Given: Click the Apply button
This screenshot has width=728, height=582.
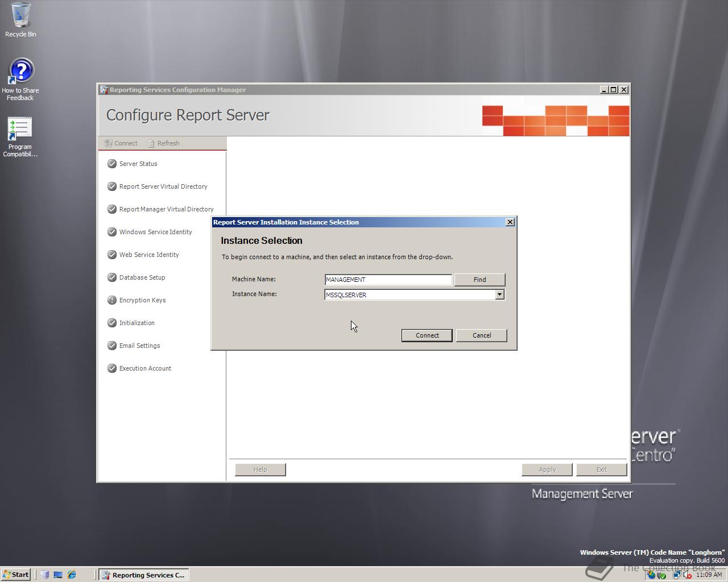Looking at the screenshot, I should point(547,469).
